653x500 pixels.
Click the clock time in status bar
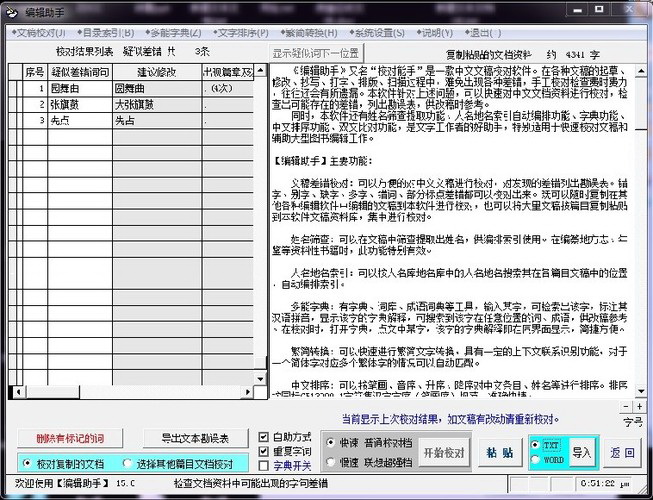pyautogui.click(x=605, y=483)
